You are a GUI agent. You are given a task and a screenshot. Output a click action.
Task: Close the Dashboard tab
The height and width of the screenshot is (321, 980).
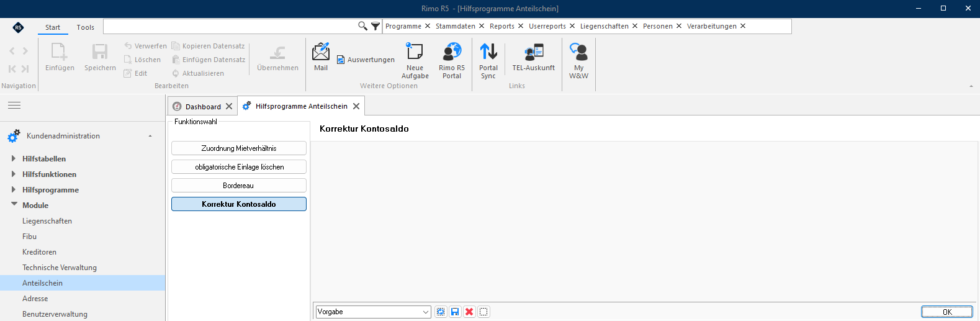(x=229, y=106)
